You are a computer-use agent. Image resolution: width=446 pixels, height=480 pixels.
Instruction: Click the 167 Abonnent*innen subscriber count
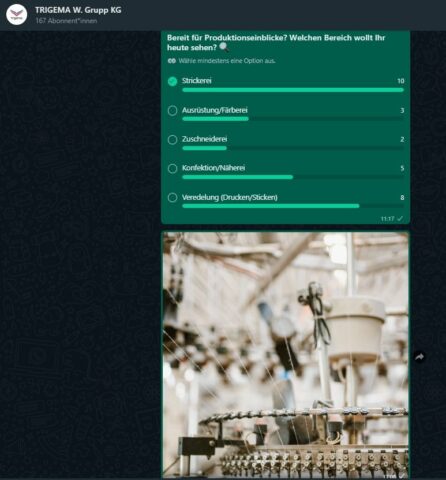(66, 21)
